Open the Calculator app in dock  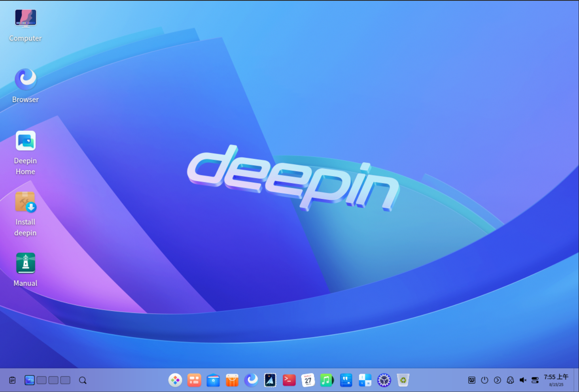pyautogui.click(x=365, y=380)
